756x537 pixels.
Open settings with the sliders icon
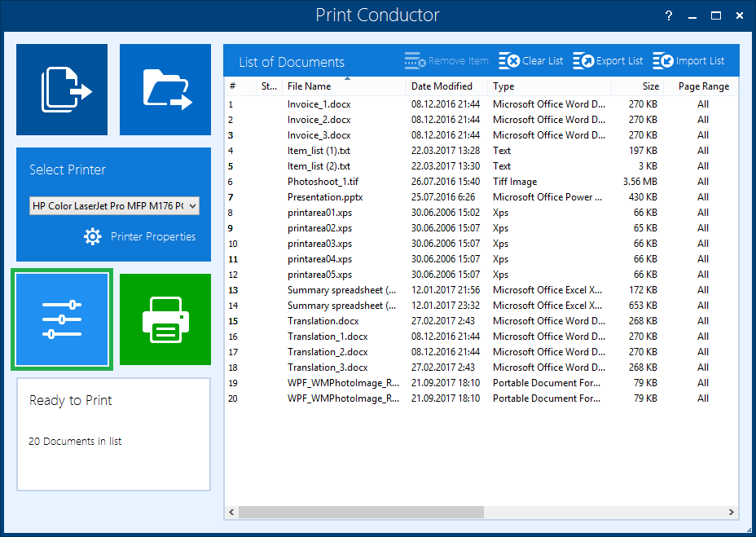[61, 319]
